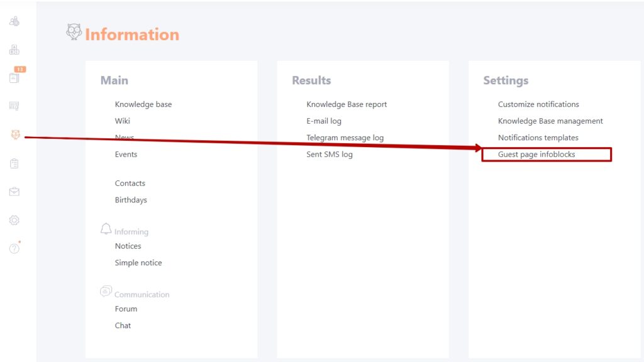644x362 pixels.
Task: Open the owl Information sidebar icon
Action: pos(15,134)
